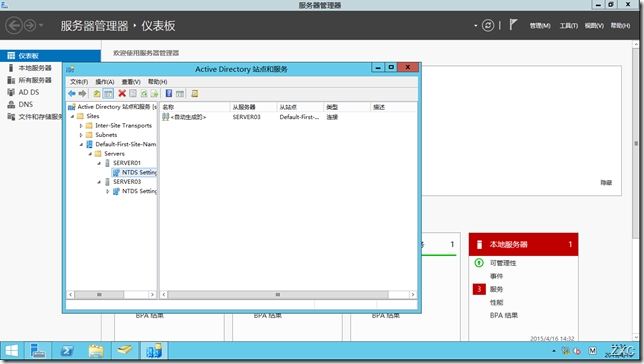Open 帮助(H) menu in Server Manager header
This screenshot has height=364, width=644.
pyautogui.click(x=620, y=25)
